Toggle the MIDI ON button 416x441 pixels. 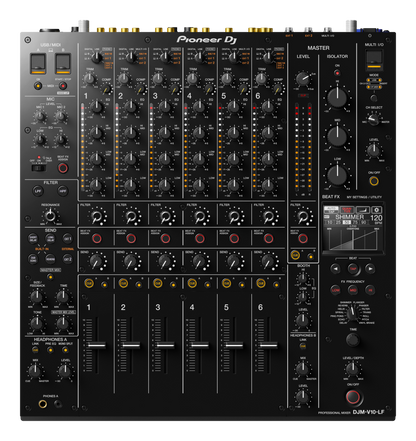pyautogui.click(x=38, y=86)
